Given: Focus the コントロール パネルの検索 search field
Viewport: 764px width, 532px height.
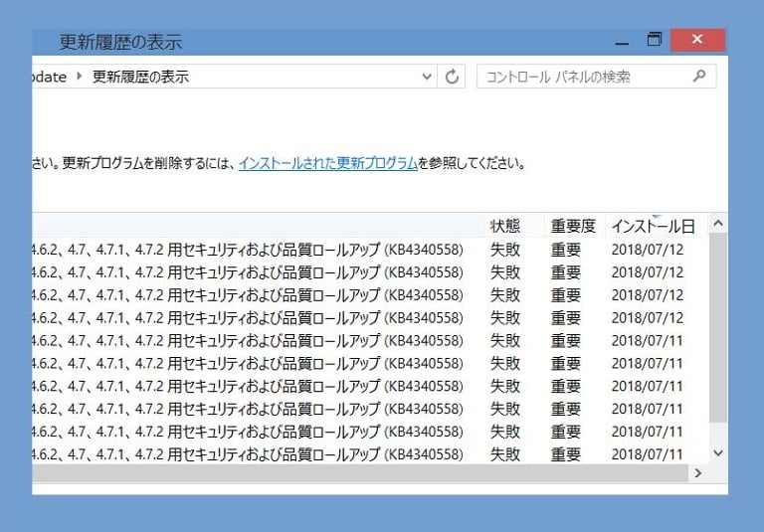Looking at the screenshot, I should [582, 77].
